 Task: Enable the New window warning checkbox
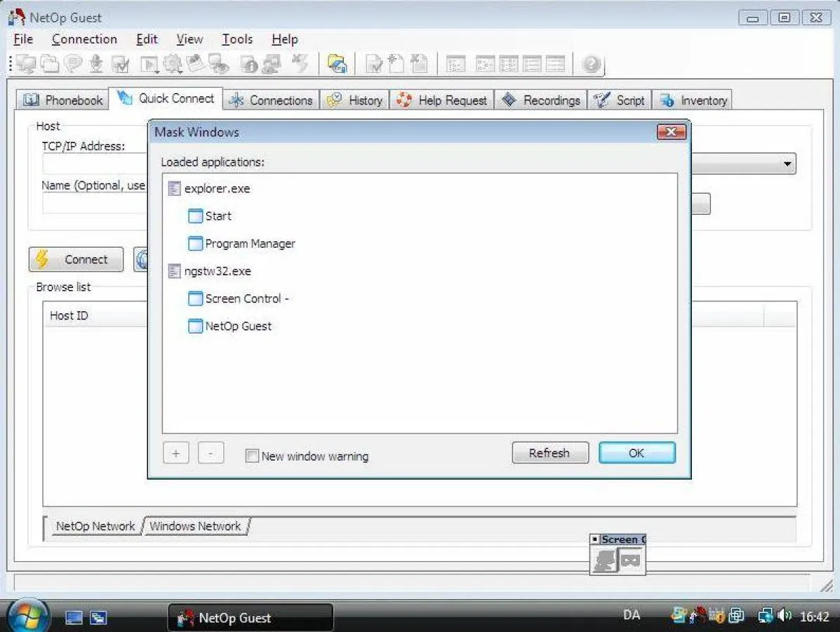(x=252, y=456)
